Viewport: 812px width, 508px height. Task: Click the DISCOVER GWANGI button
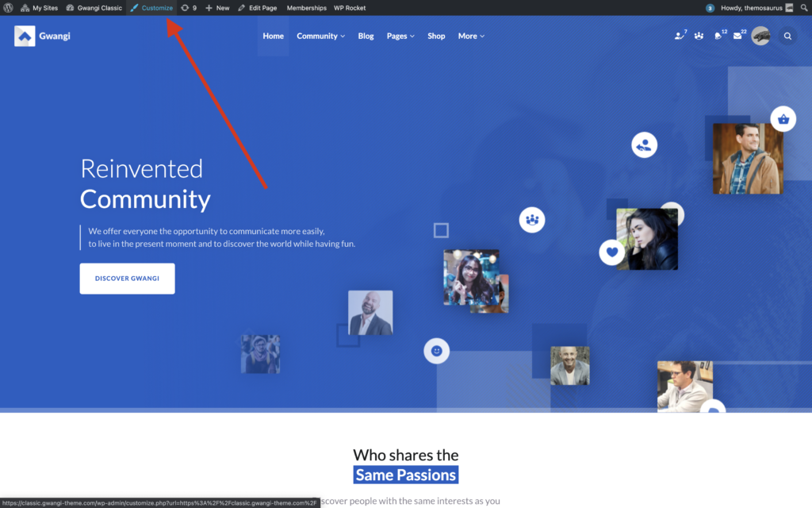coord(127,279)
